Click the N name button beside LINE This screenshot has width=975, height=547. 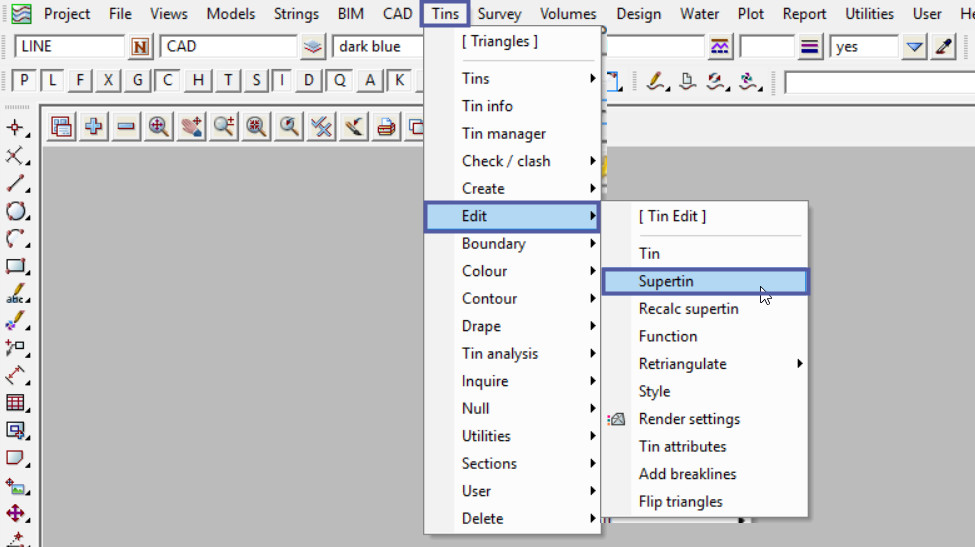click(140, 47)
